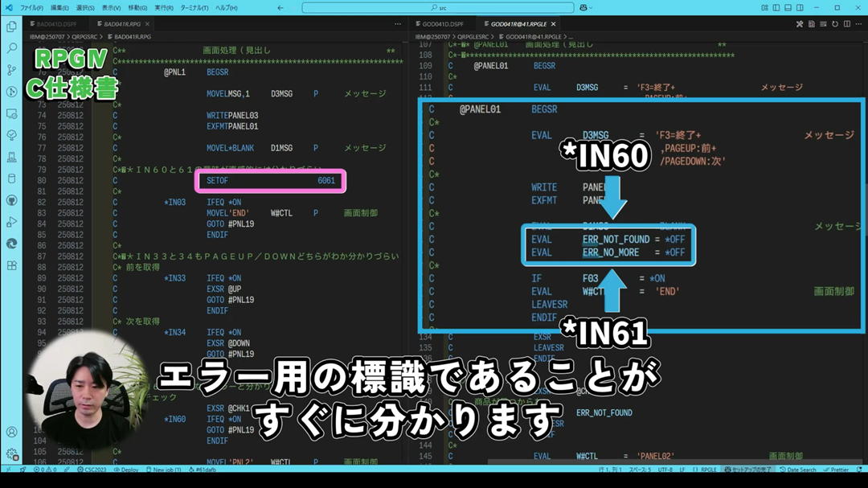Open the Search view in the activity bar
868x488 pixels.
[x=11, y=48]
